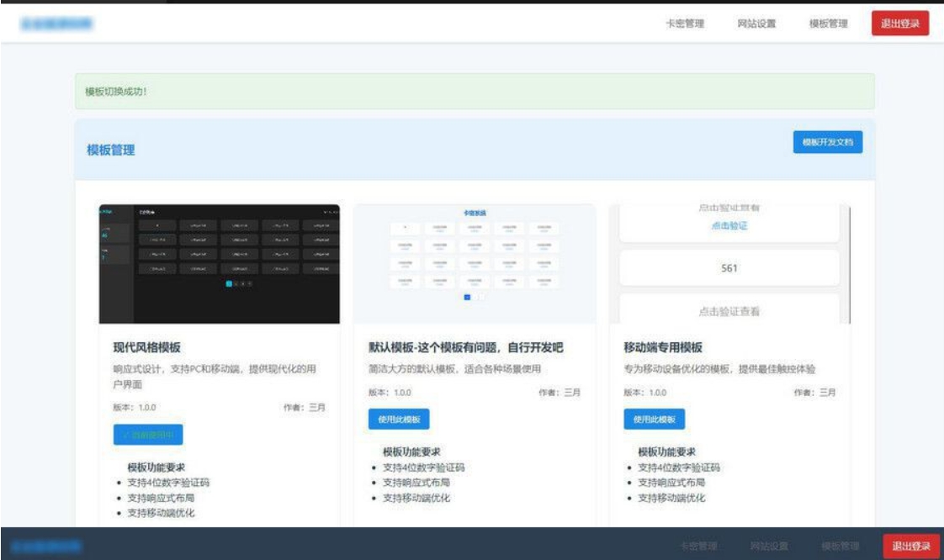Open the 移动端专用模板 preview thumbnail

(729, 264)
